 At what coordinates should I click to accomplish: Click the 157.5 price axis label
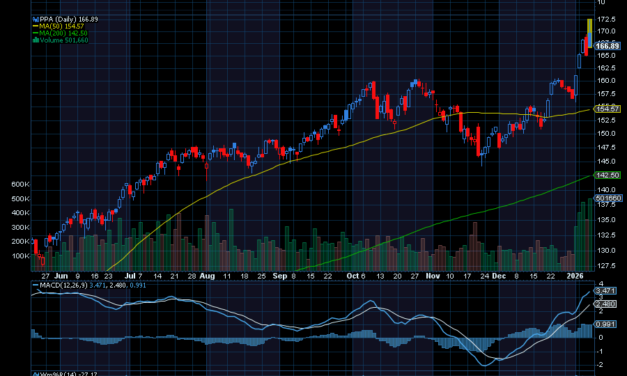606,94
